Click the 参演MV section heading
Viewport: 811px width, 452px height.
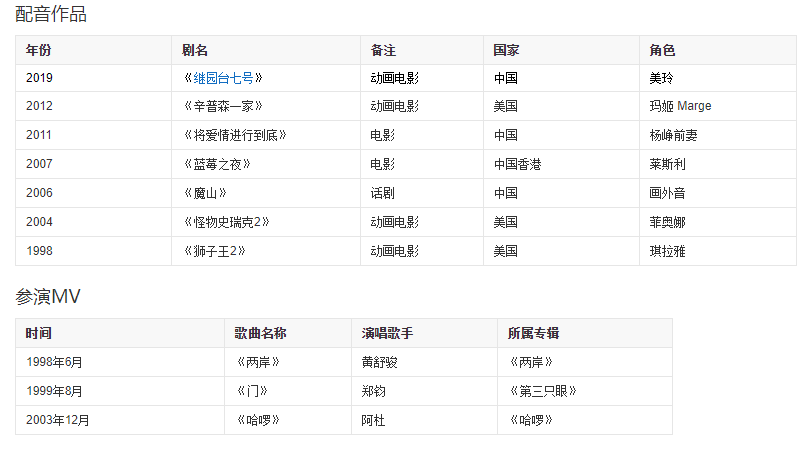pos(48,297)
